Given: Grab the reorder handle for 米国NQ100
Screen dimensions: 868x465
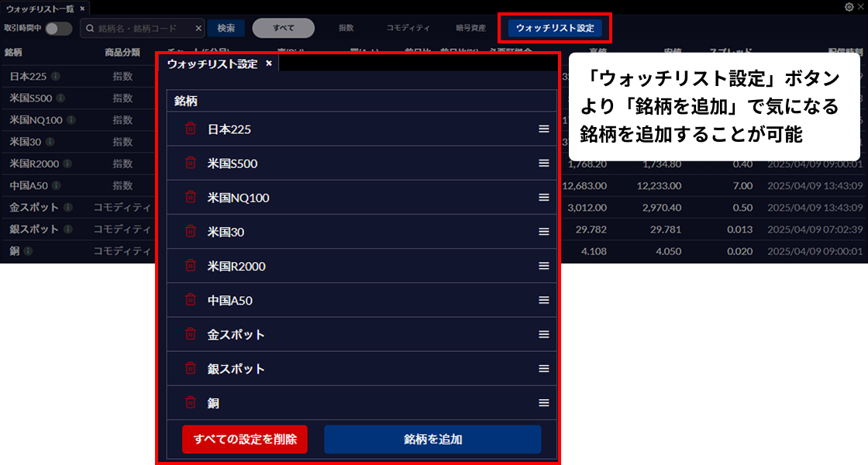Looking at the screenshot, I should (544, 198).
